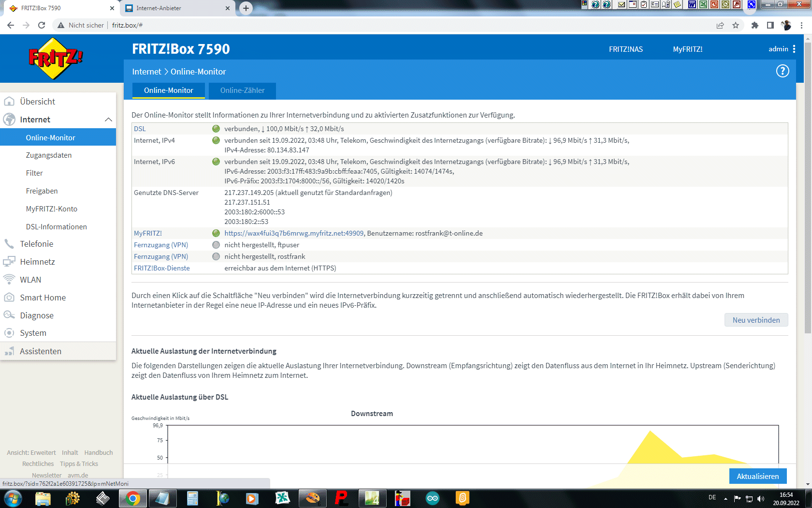Viewport: 812px width, 508px height.
Task: Open a new browser tab with plus icon
Action: [x=246, y=8]
